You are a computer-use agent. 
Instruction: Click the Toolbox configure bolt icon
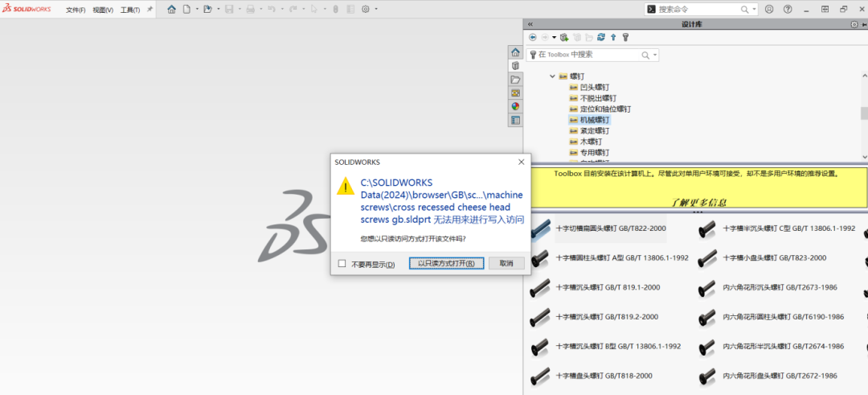pyautogui.click(x=625, y=37)
